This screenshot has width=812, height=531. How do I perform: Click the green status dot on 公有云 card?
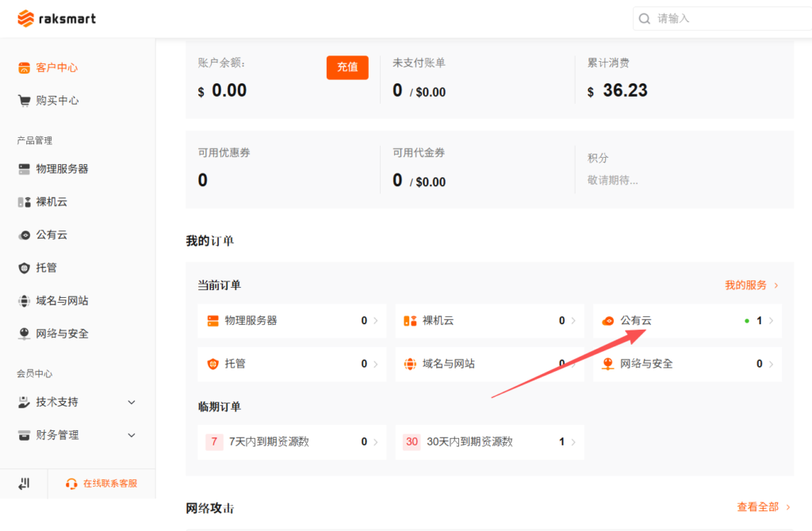pyautogui.click(x=745, y=320)
